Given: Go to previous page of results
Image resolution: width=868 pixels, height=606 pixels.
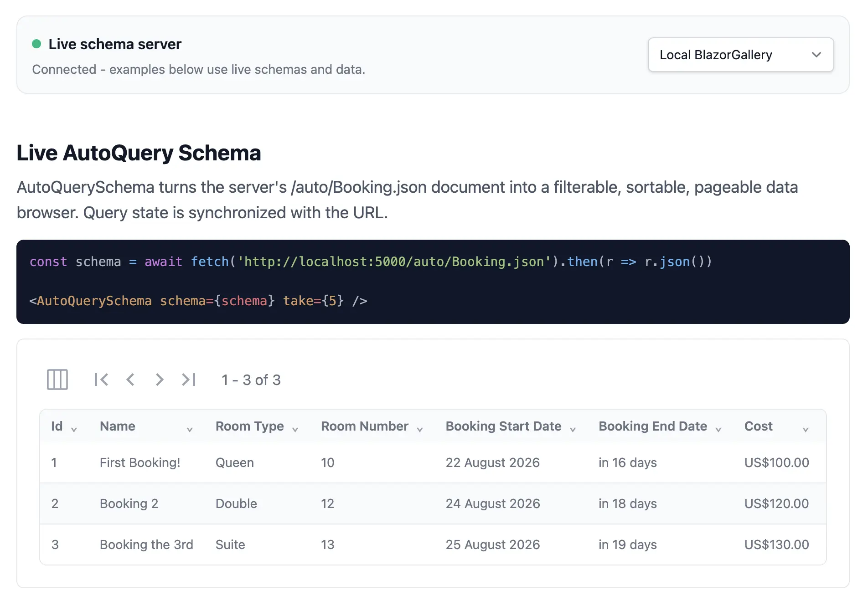Looking at the screenshot, I should tap(130, 380).
